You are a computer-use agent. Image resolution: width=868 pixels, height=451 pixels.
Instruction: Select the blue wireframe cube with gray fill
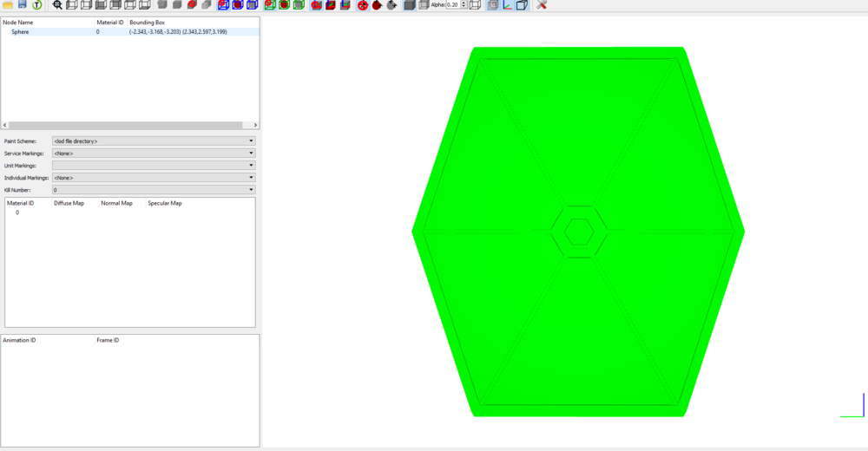(x=252, y=5)
